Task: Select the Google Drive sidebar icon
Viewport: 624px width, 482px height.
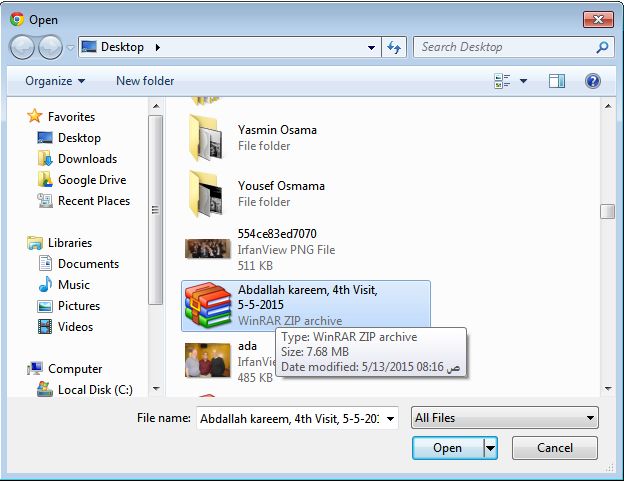Action: [45, 180]
